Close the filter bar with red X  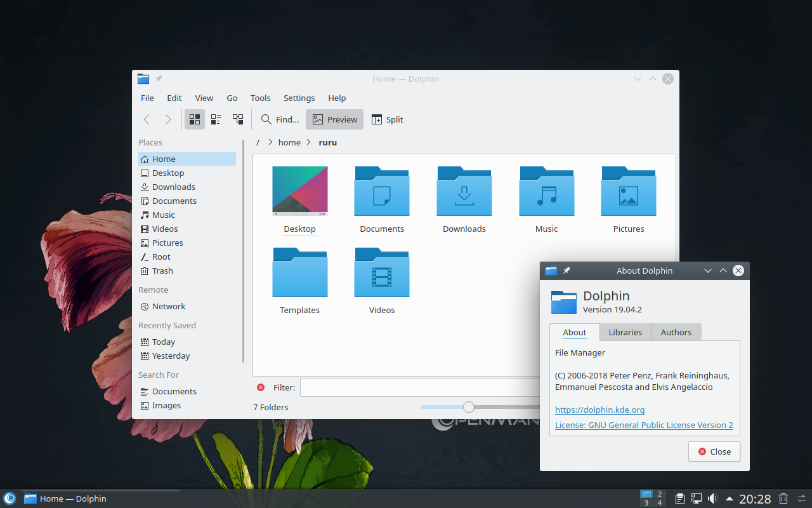pos(261,387)
